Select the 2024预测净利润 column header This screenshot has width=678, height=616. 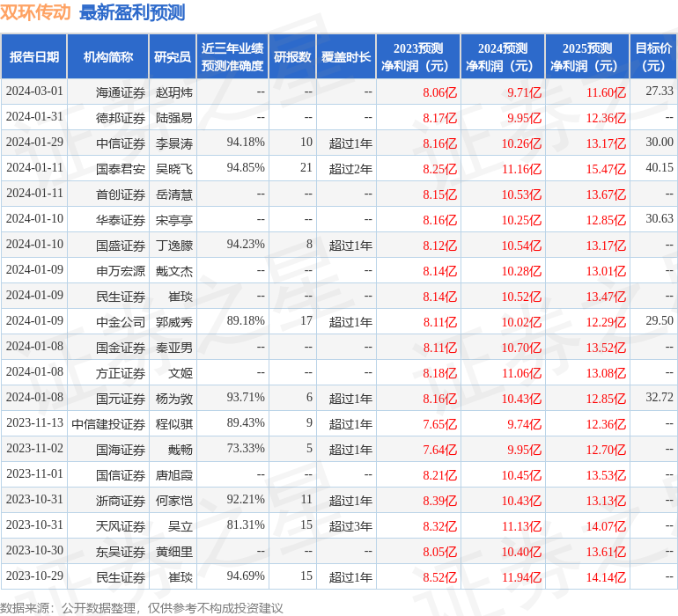[503, 56]
